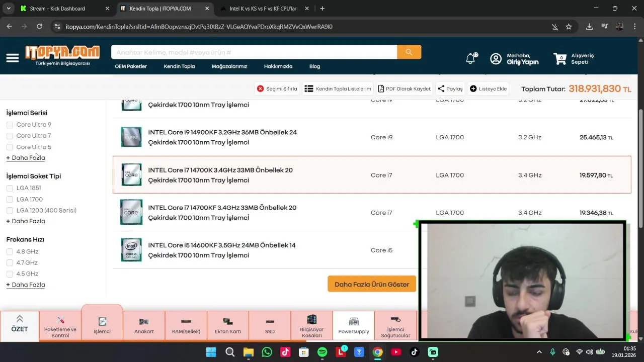The image size is (644, 362).
Task: Check the LGA 1700 socket checkbox
Action: point(10,199)
